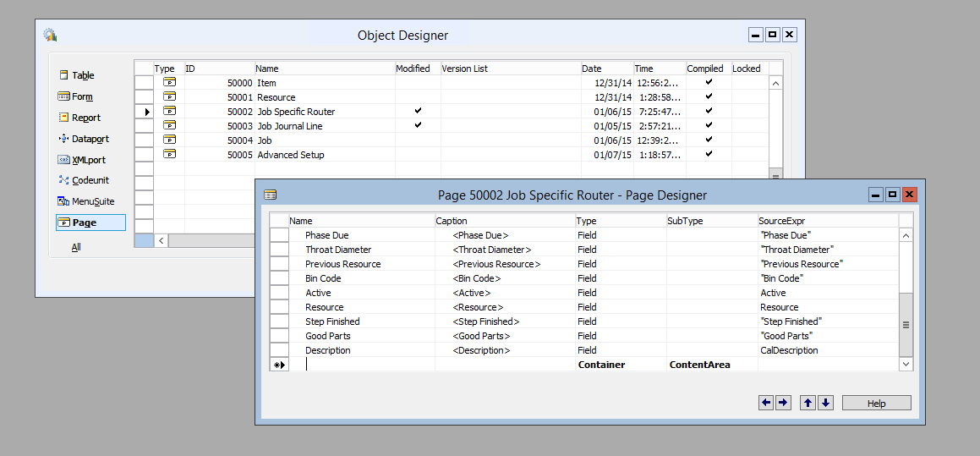
Task: Click the Caption column header in Page Designer
Action: click(x=505, y=221)
